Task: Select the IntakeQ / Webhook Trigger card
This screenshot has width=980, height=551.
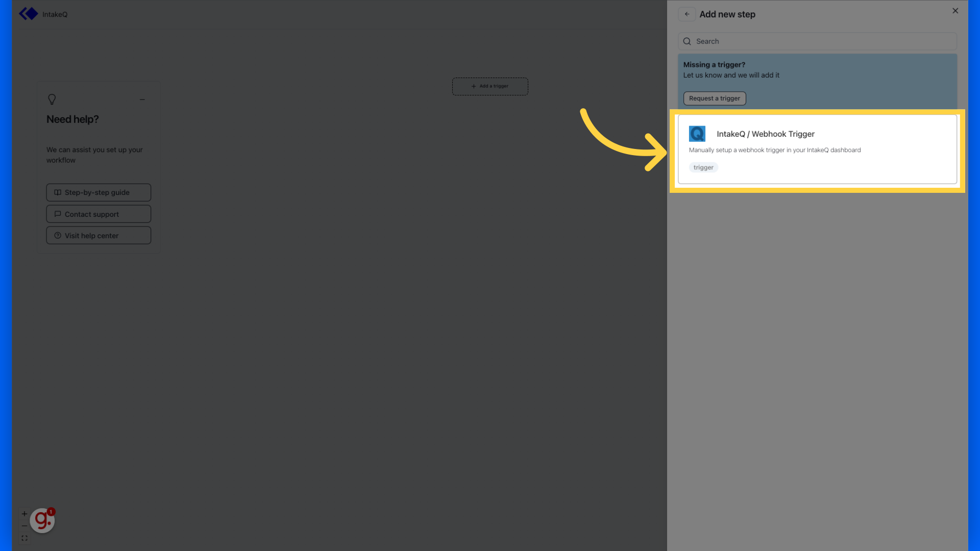Action: (817, 149)
